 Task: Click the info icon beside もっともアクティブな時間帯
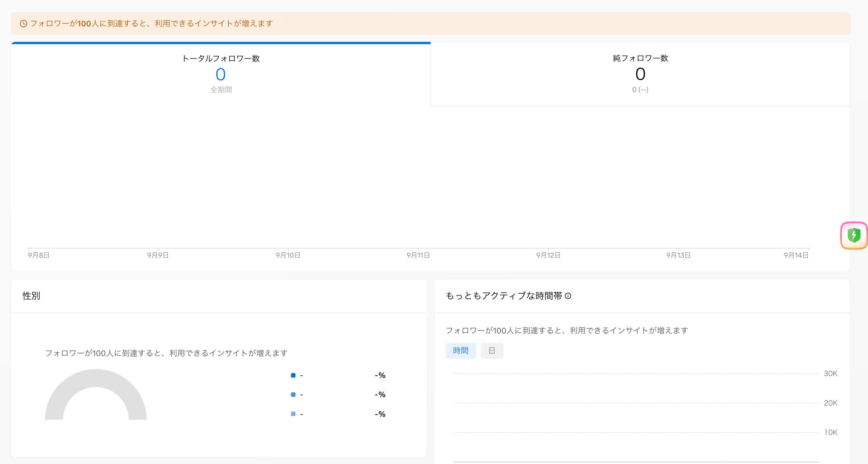point(568,296)
